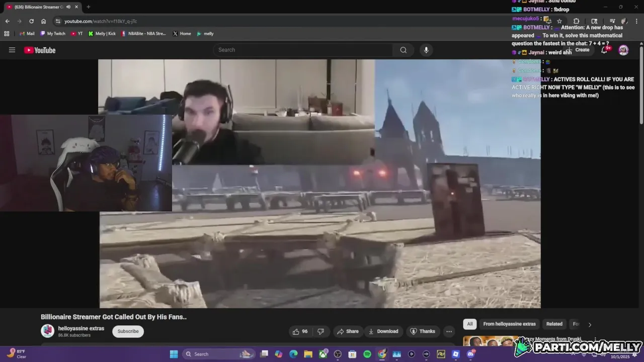The image size is (644, 362).
Task: Open the helloyassine extras channel name
Action: point(81,328)
